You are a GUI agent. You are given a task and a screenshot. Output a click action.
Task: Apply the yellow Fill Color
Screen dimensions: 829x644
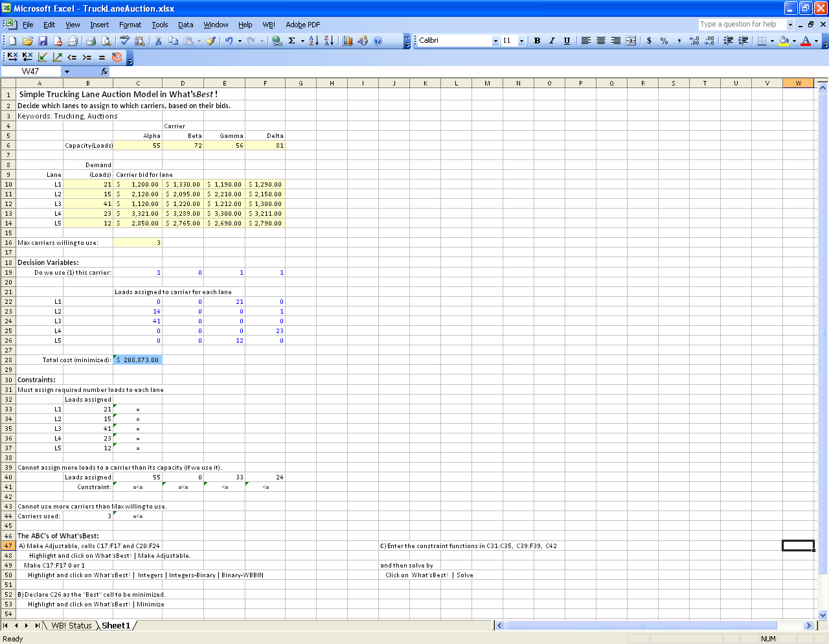784,41
